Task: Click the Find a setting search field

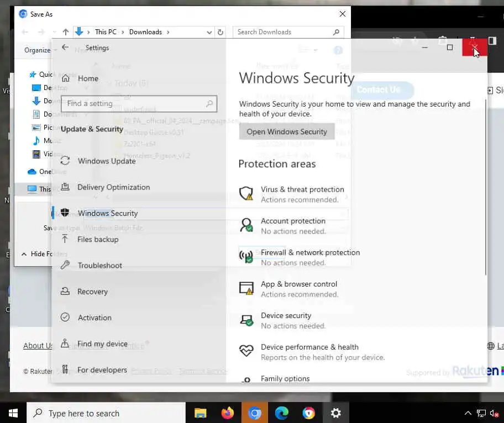Action: coord(139,103)
